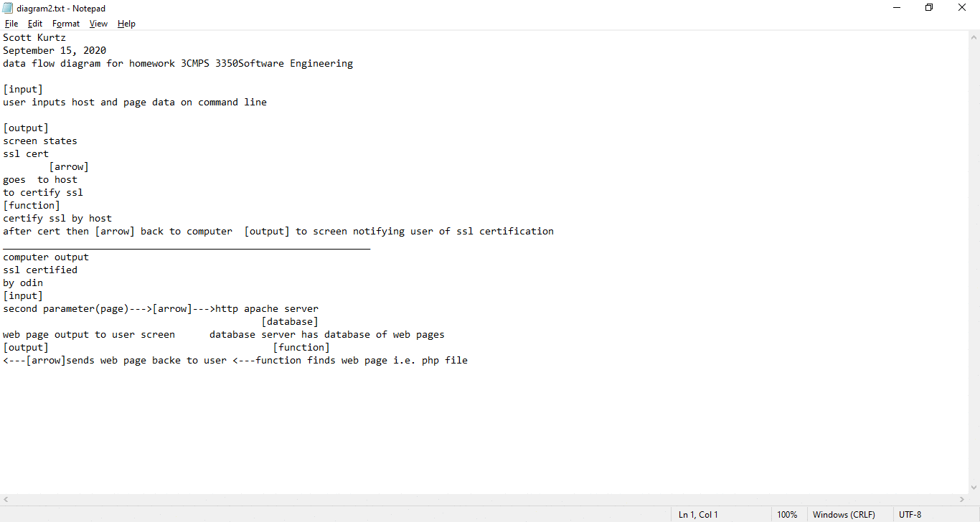
Task: Click the horizontal scrollbar left arrow
Action: [x=6, y=500]
